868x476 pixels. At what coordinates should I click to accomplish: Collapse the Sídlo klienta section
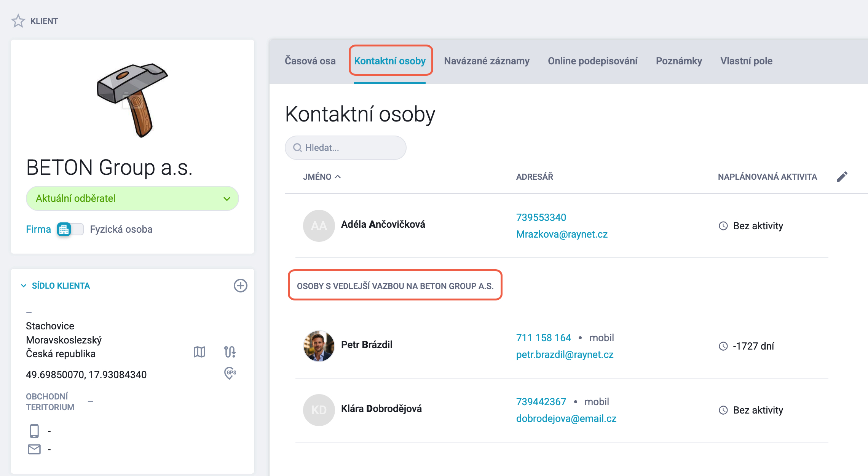pos(24,286)
